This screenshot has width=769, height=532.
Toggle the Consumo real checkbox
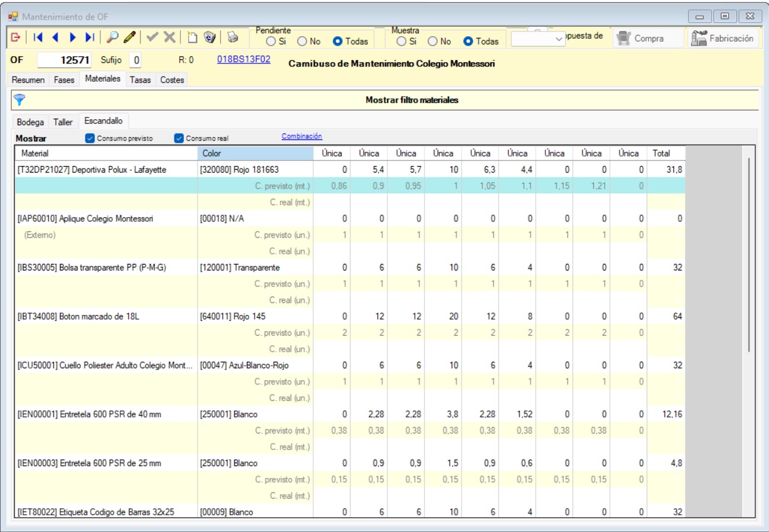(x=179, y=138)
